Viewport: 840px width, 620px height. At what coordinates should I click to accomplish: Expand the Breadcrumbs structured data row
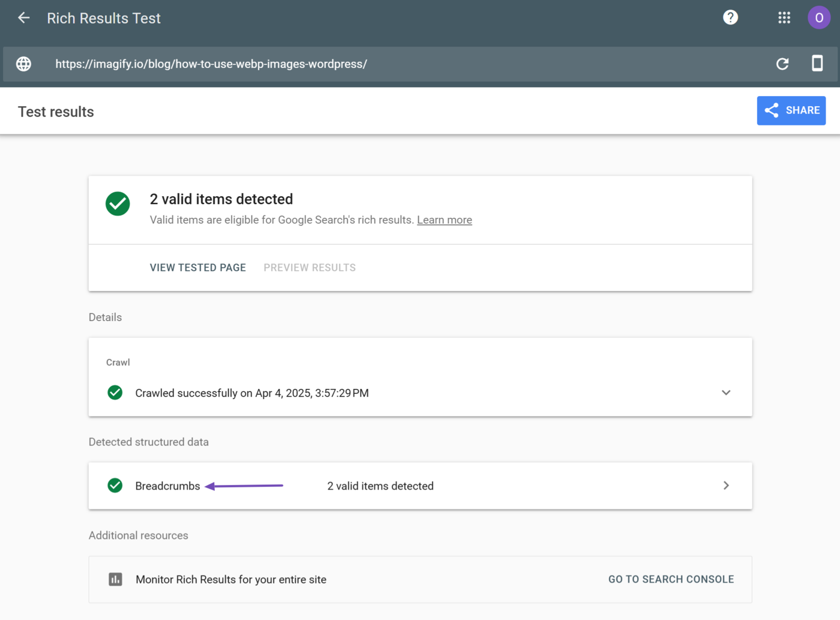pos(380,486)
